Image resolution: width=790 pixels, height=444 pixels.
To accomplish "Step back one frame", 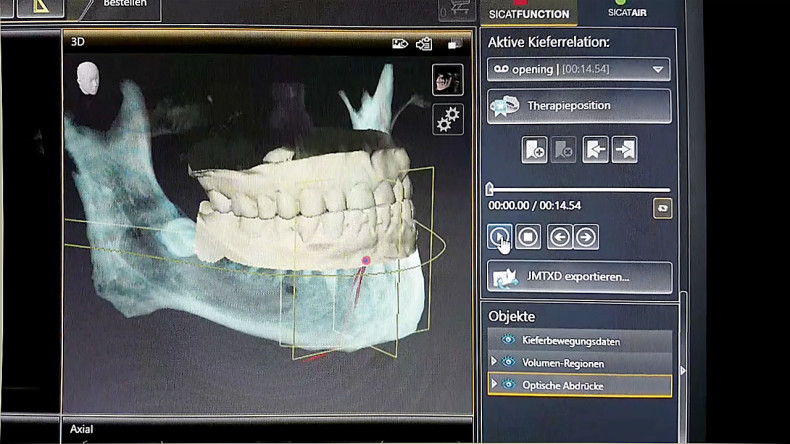I will pyautogui.click(x=560, y=237).
